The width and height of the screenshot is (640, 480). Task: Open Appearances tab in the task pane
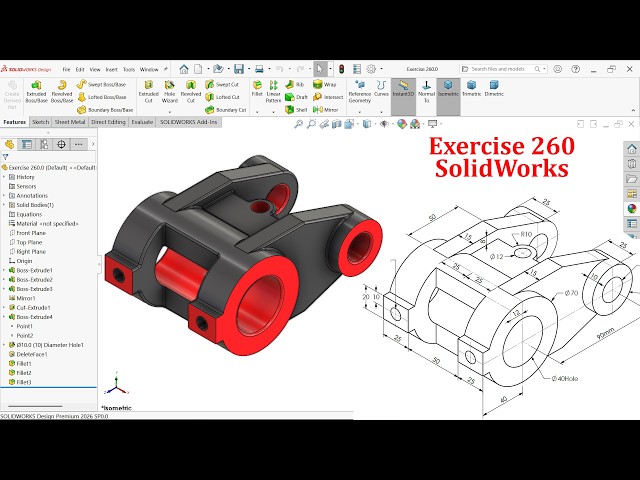[x=631, y=209]
